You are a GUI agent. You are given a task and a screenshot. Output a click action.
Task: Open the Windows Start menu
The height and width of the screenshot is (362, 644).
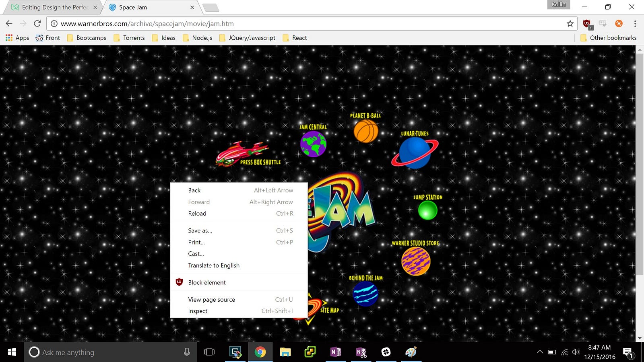[12, 352]
